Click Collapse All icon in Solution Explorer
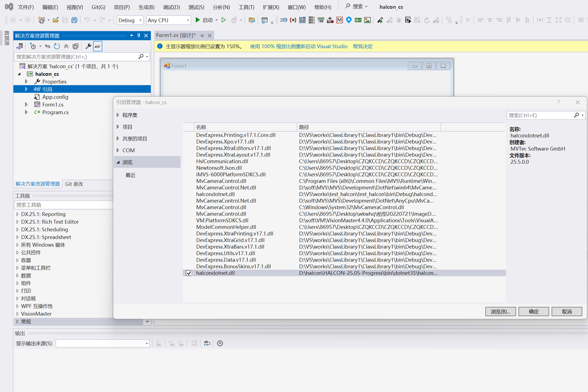This screenshot has height=392, width=588. (66, 46)
